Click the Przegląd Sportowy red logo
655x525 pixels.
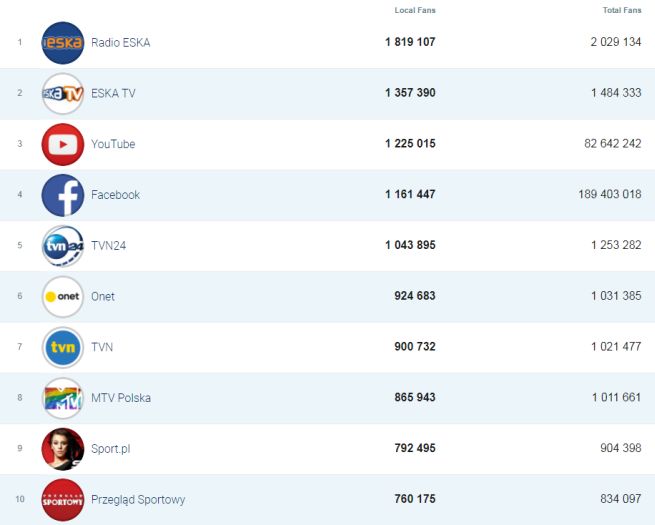(x=63, y=500)
